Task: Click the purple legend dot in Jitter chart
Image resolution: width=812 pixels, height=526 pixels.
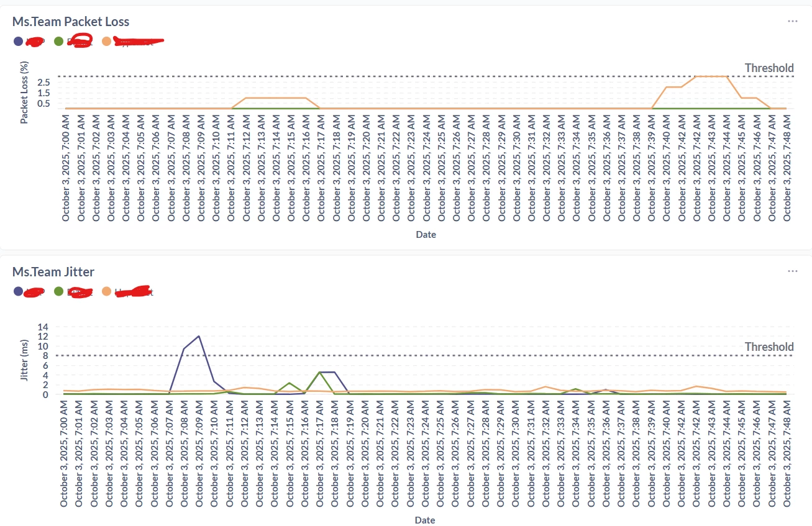Action: [x=18, y=291]
